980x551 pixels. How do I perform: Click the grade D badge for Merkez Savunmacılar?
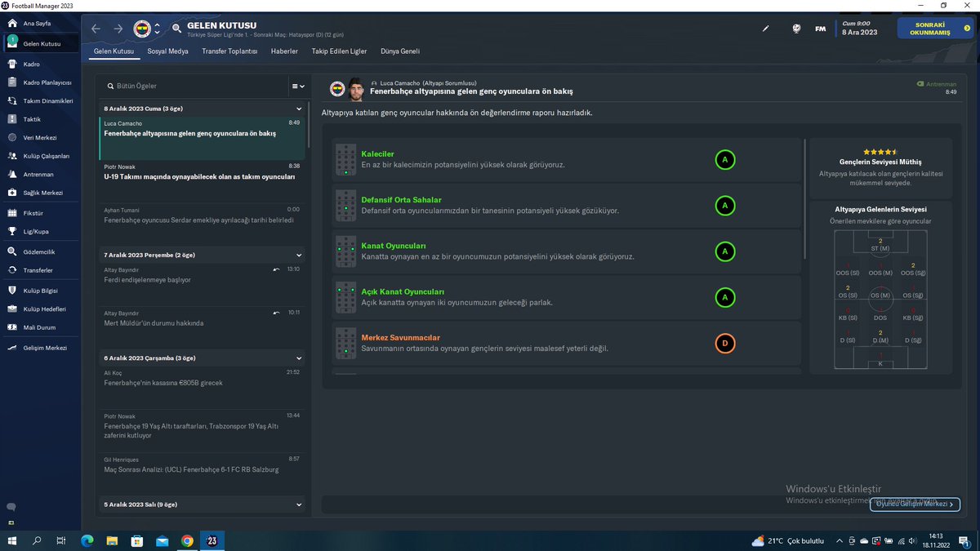pyautogui.click(x=724, y=344)
